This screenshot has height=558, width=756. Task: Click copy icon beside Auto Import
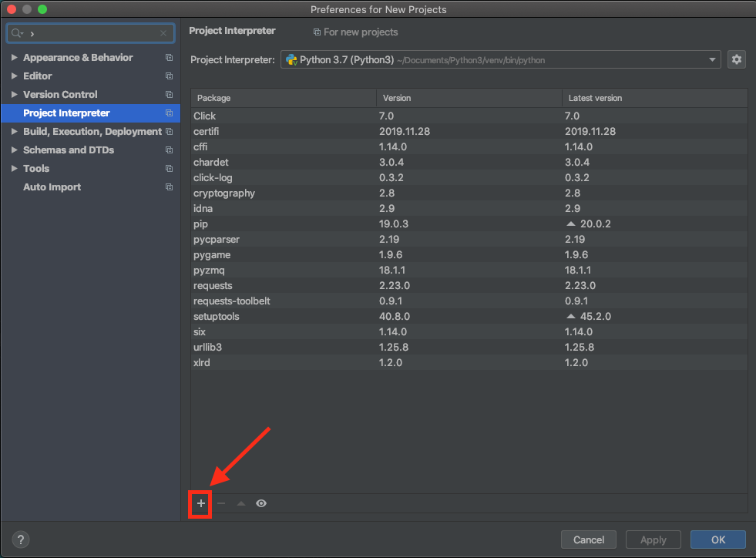[x=169, y=187]
